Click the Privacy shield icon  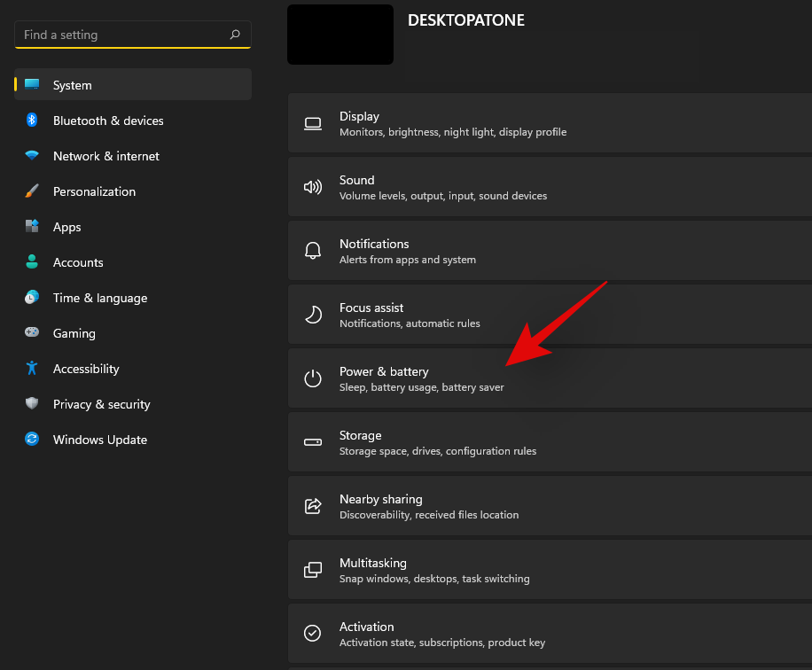(x=32, y=403)
